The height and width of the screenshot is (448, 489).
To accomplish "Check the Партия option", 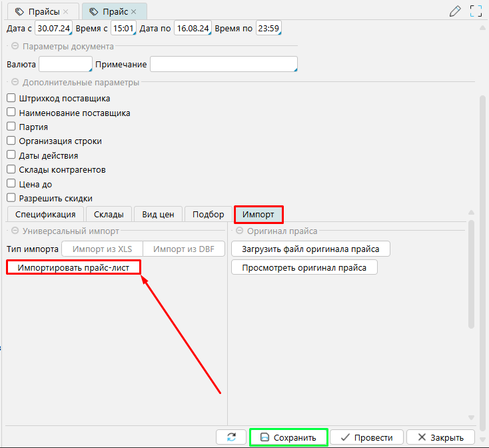I will click(x=11, y=127).
